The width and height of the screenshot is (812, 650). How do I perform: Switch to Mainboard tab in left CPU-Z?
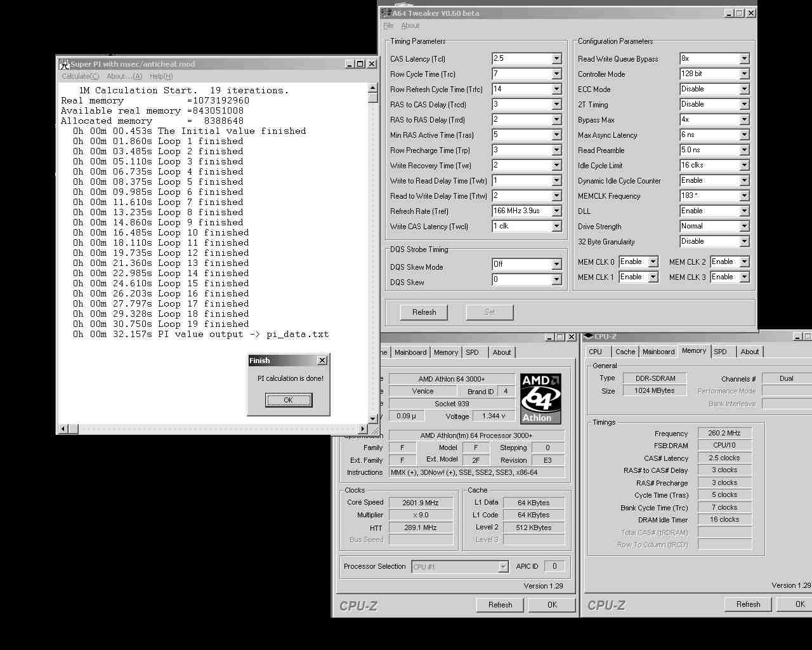pyautogui.click(x=410, y=352)
